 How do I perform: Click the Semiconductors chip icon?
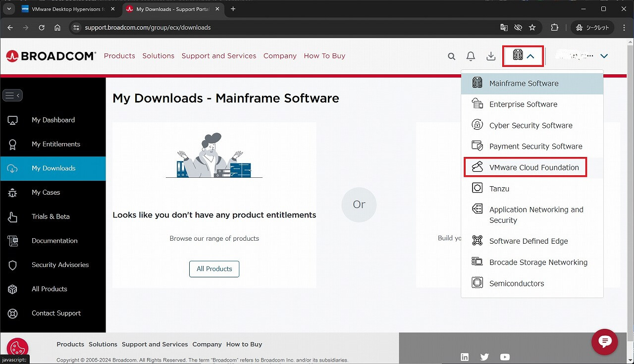(x=477, y=283)
